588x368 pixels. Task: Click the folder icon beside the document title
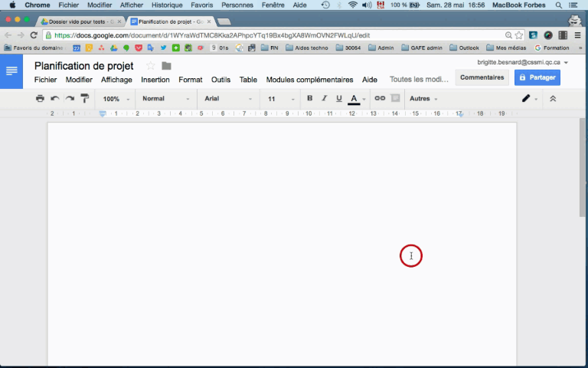pos(166,66)
